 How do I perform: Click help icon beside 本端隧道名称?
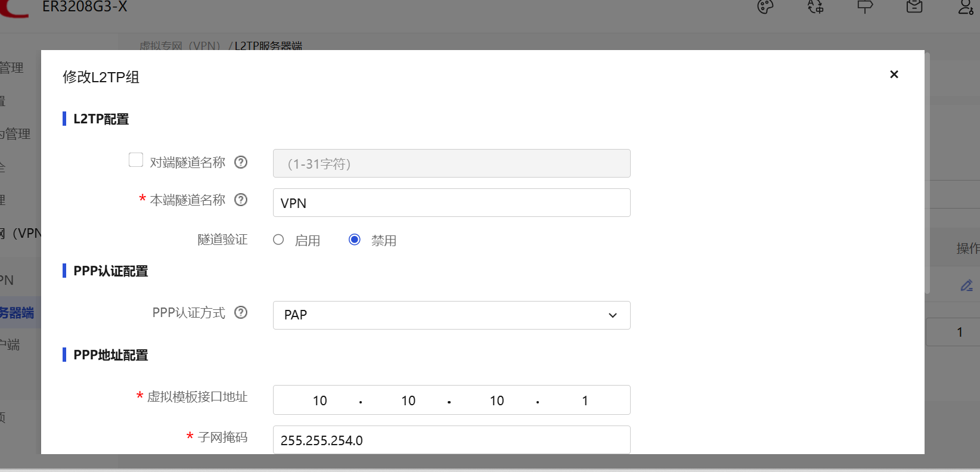pyautogui.click(x=241, y=200)
